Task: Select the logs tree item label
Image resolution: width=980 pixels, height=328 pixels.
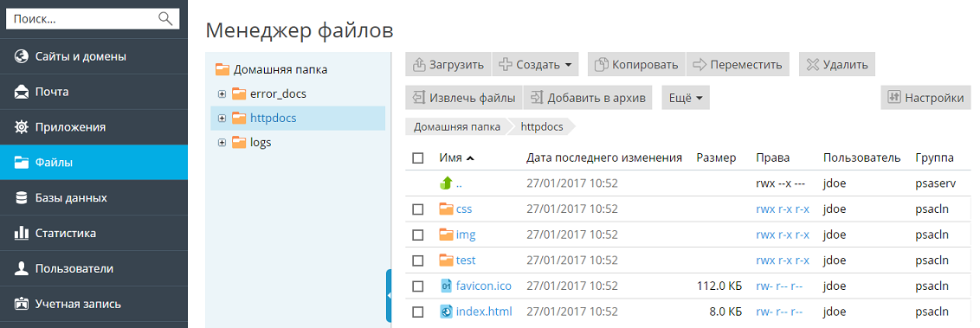Action: 261,143
